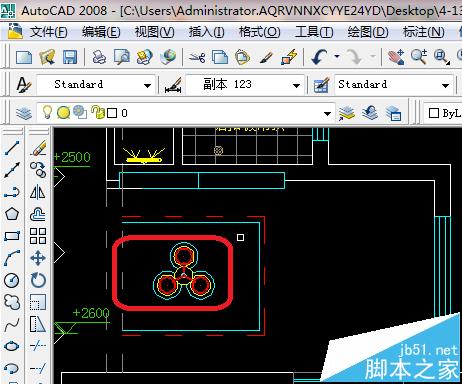
Task: Click the 3D DWF globe icon
Action: click(x=168, y=57)
